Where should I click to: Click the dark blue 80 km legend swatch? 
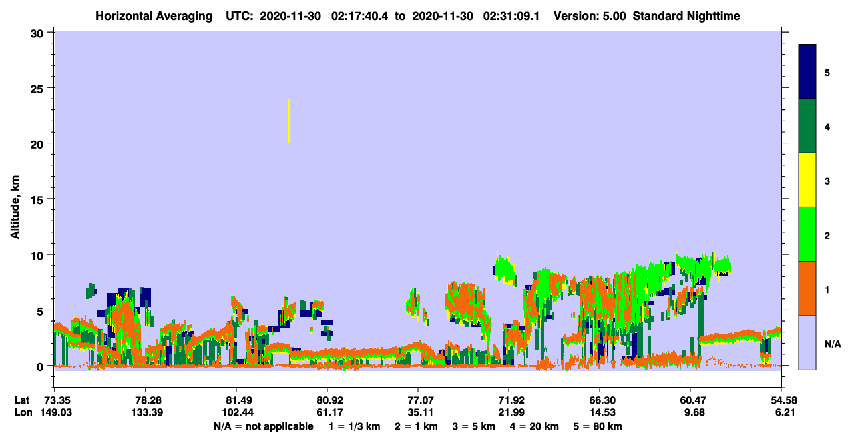807,72
